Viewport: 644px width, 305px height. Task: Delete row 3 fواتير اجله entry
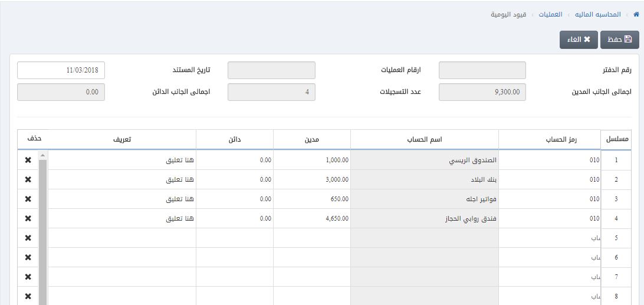coord(28,199)
